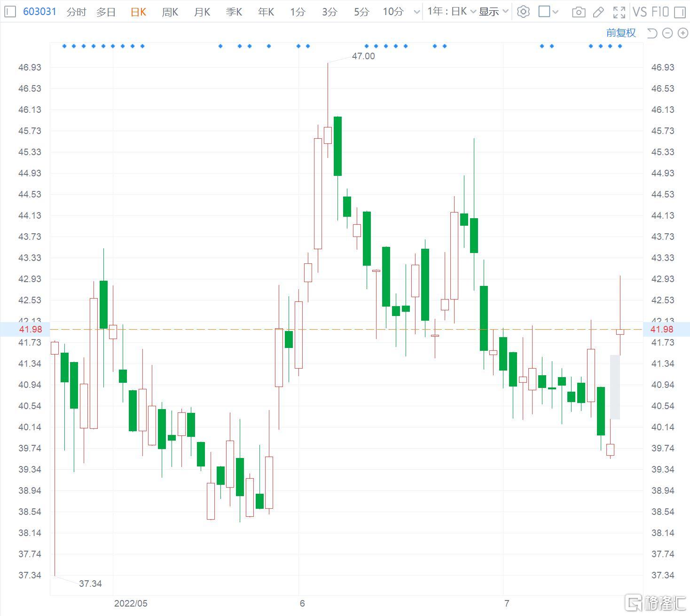Take chart screenshot with camera icon
The image size is (690, 616).
pos(579,12)
